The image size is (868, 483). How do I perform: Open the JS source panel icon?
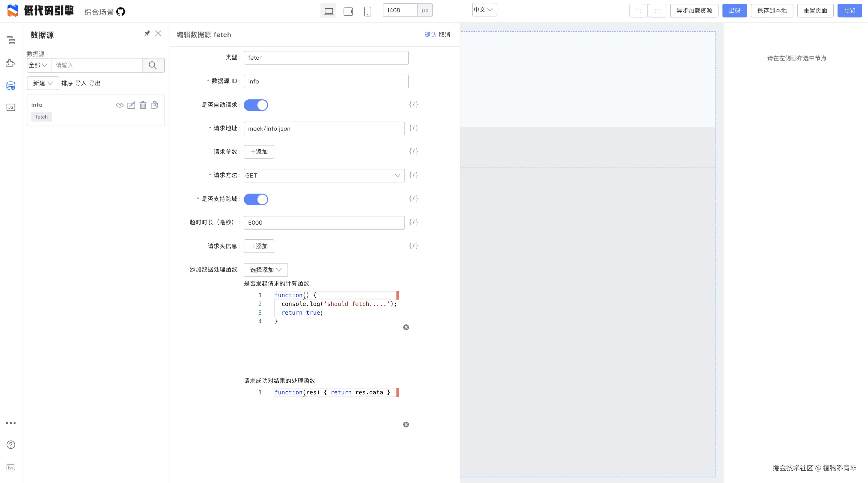point(11,107)
